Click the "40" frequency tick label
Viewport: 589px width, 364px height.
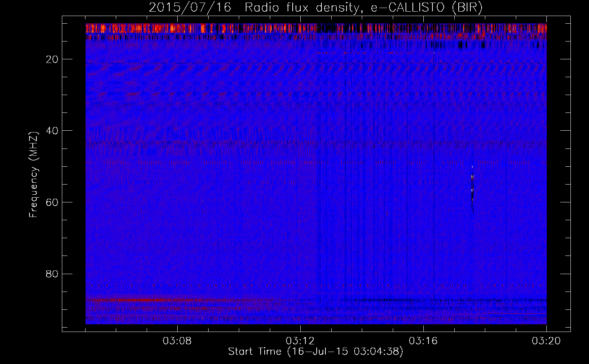[x=52, y=131]
